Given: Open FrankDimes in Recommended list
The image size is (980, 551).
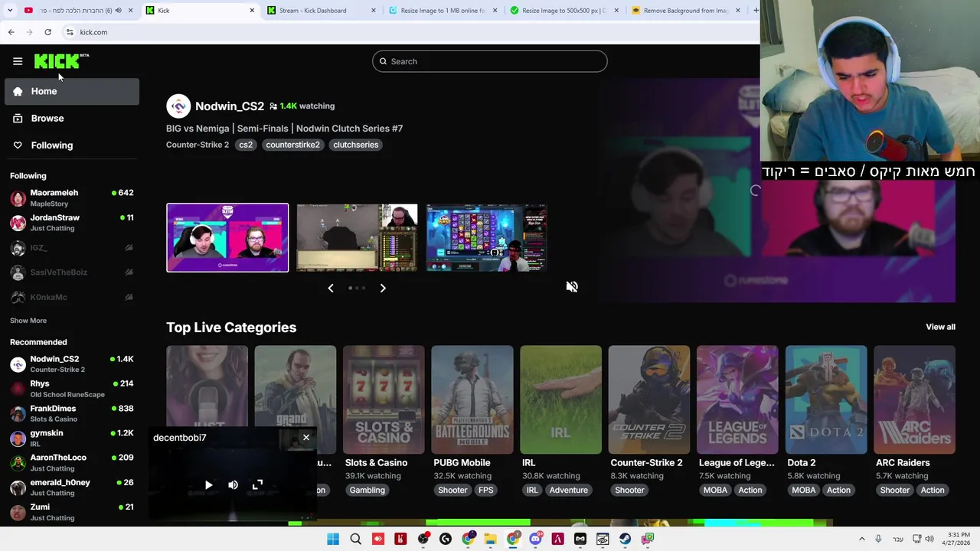Looking at the screenshot, I should click(x=71, y=413).
